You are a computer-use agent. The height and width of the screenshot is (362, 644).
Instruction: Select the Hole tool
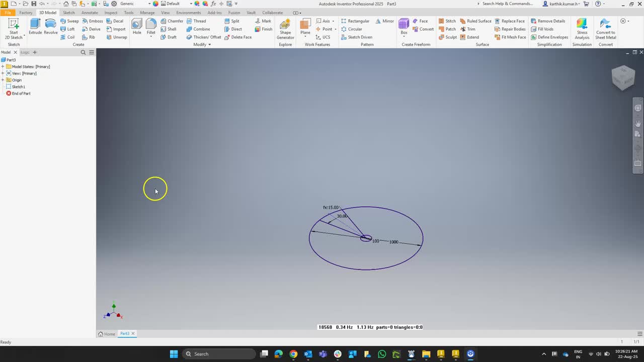point(137,27)
